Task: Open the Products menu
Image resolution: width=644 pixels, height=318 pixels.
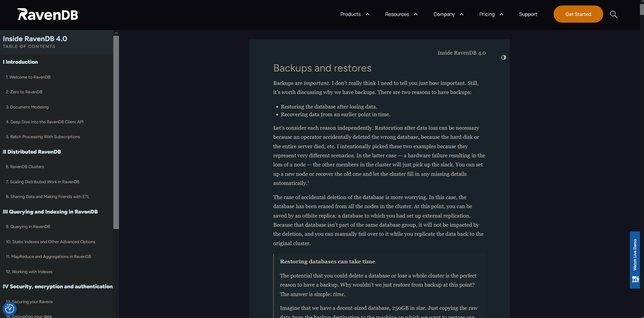Action: click(x=350, y=14)
